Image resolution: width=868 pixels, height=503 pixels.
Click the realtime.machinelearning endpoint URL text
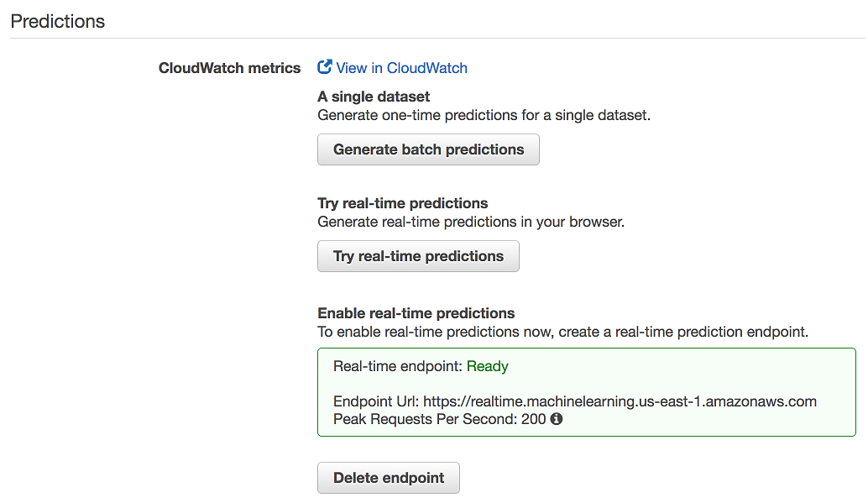(620, 401)
